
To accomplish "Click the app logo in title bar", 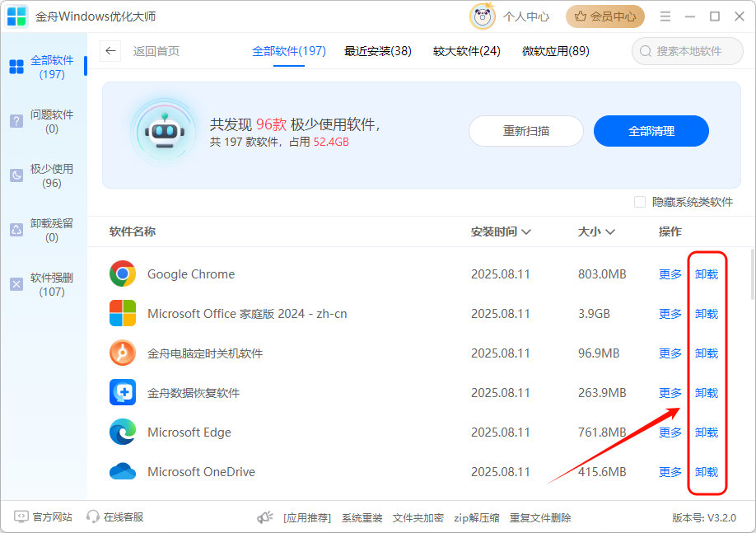I will coord(16,16).
